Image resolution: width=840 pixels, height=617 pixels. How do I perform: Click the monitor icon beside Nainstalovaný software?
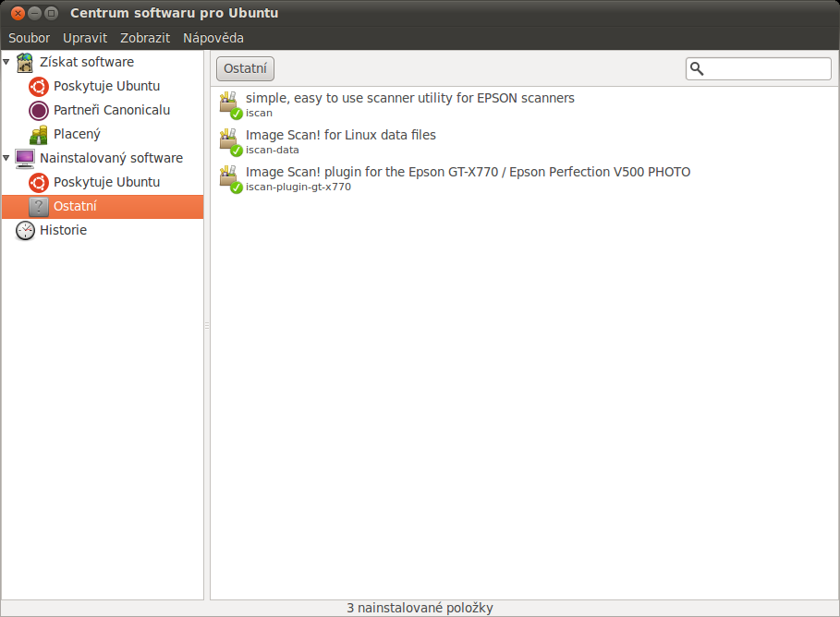tap(25, 159)
